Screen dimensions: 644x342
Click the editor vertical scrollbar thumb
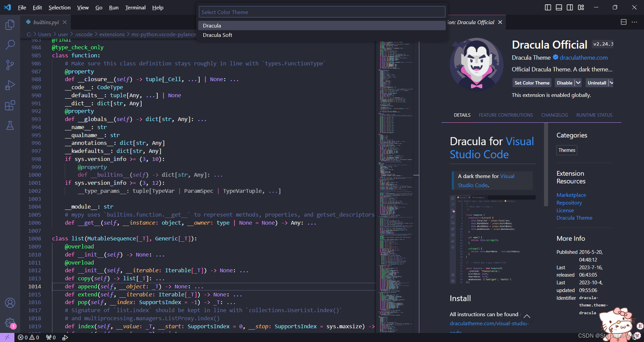point(416,175)
